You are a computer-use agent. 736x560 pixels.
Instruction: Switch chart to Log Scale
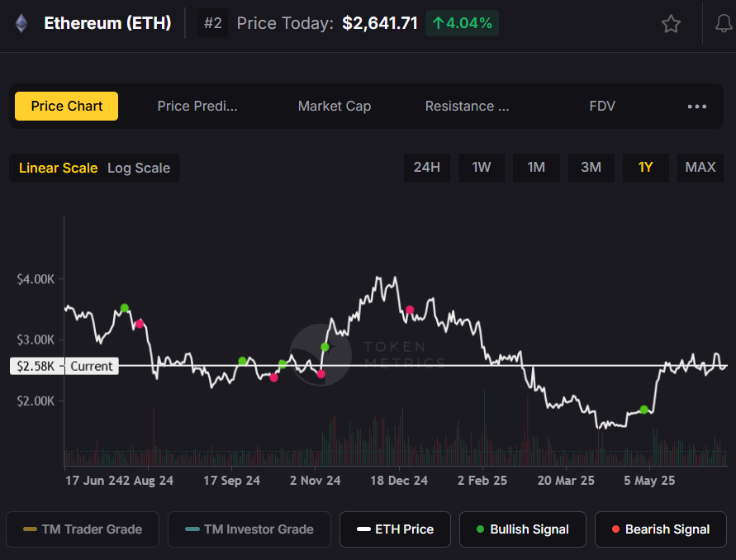[139, 168]
